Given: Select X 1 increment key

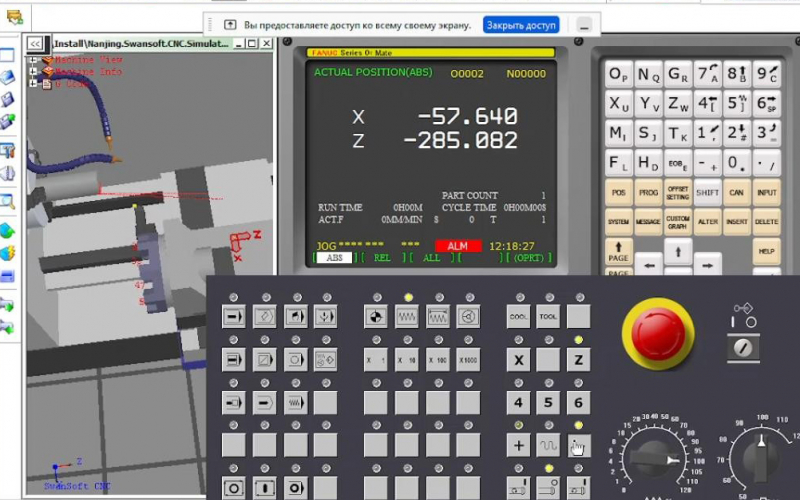Looking at the screenshot, I should tap(376, 359).
